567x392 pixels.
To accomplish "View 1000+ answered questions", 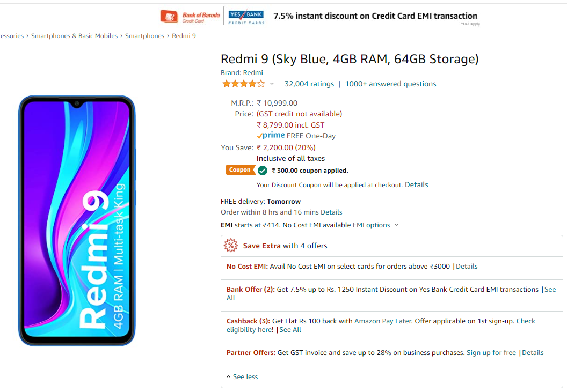I will [x=390, y=84].
